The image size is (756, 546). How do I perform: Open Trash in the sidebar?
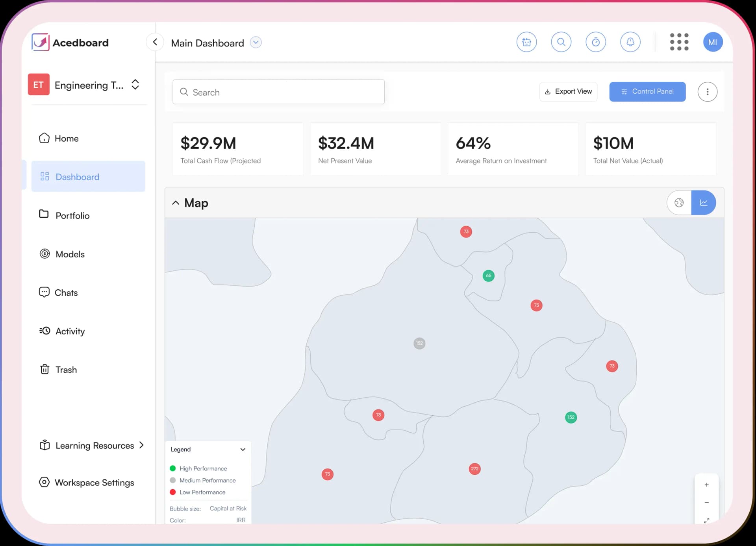tap(88, 370)
